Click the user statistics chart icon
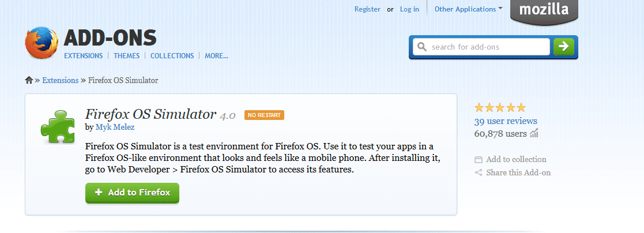644x233 pixels. pos(534,133)
